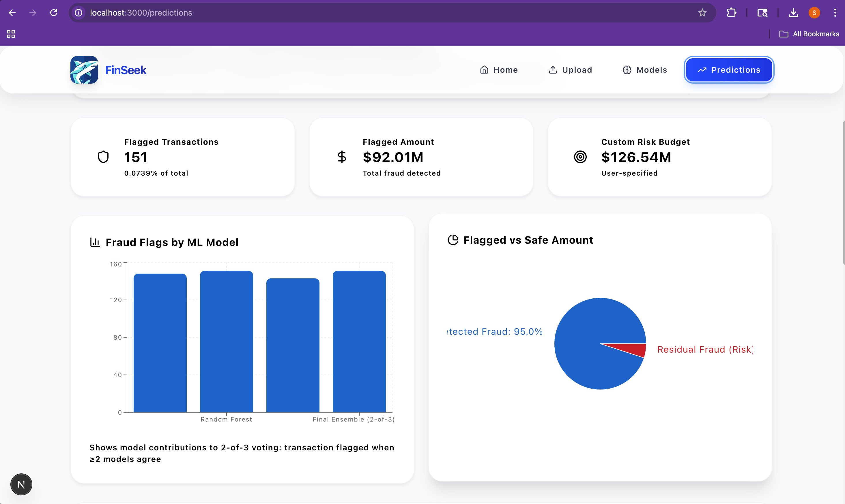Click the pie chart icon beside Flagged vs Safe
The image size is (845, 504).
tap(453, 240)
